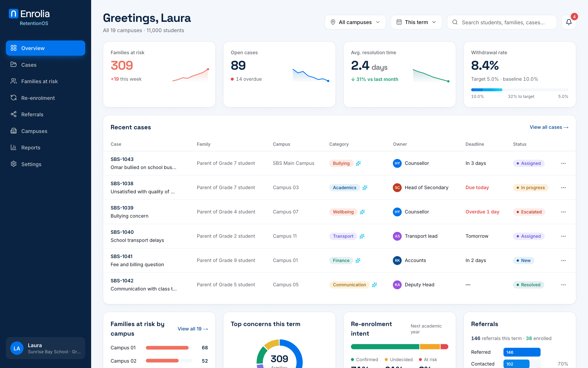The width and height of the screenshot is (588, 368).
Task: Click AS avatar for Transport lead
Action: coord(397,236)
